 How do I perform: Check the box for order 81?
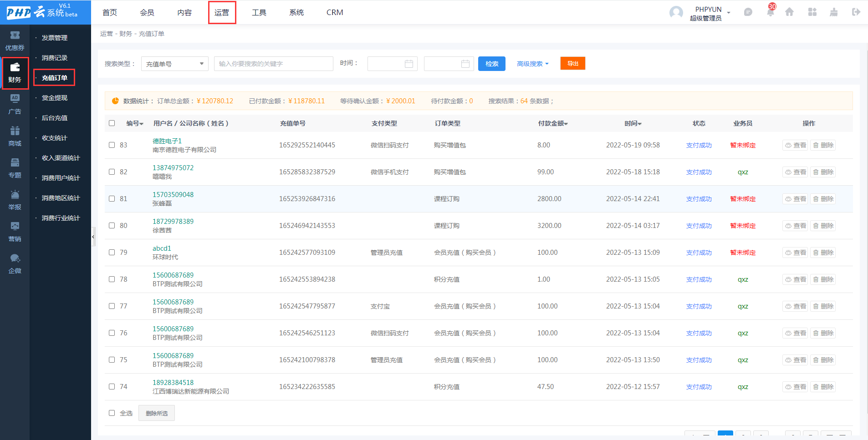(112, 198)
